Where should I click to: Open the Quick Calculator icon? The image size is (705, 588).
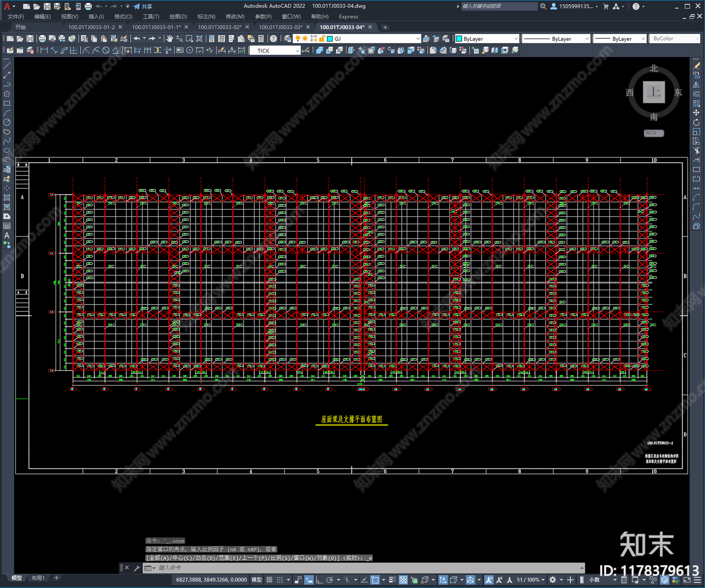point(261,39)
